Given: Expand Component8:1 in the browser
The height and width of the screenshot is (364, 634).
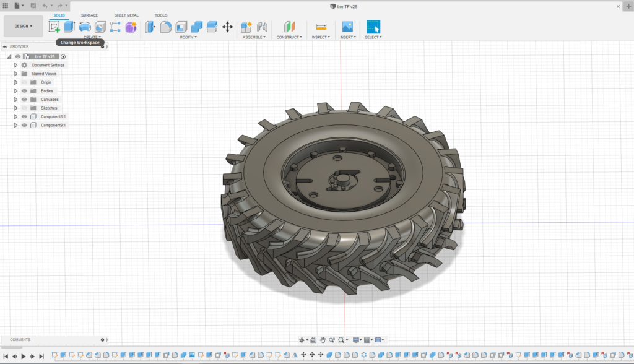Looking at the screenshot, I should pyautogui.click(x=15, y=116).
